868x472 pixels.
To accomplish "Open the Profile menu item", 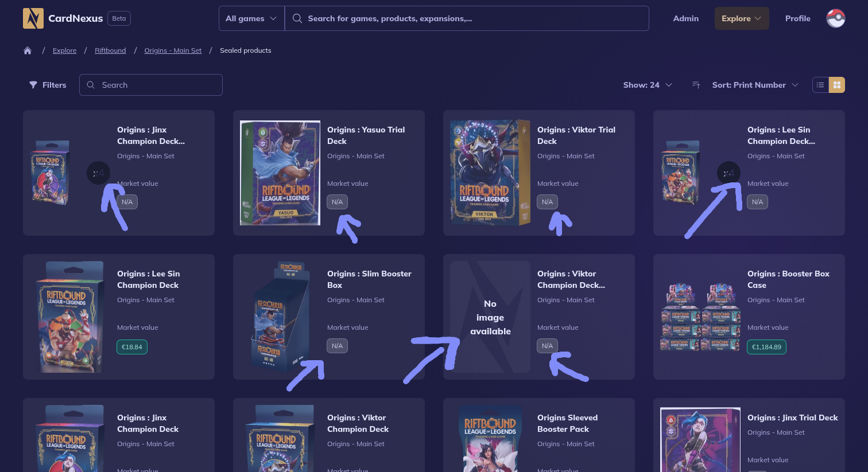I will click(x=797, y=18).
